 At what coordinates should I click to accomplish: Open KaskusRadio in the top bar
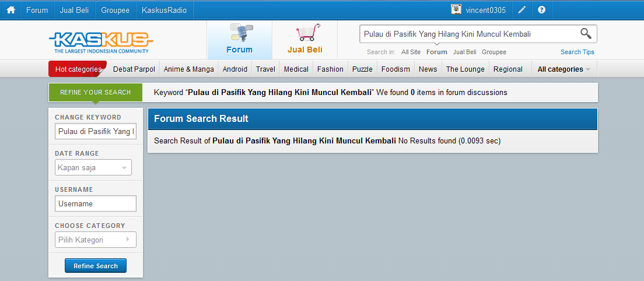(164, 10)
